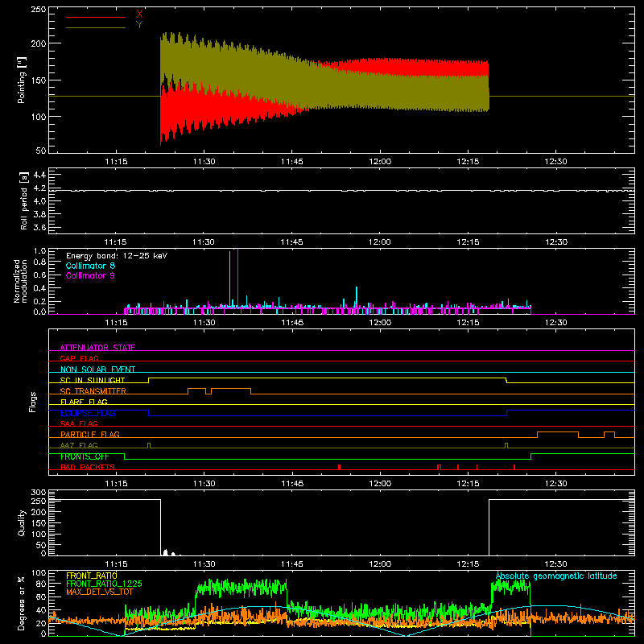Click the Quality axis title
Screen dimensions: 644x644
[x=22, y=522]
